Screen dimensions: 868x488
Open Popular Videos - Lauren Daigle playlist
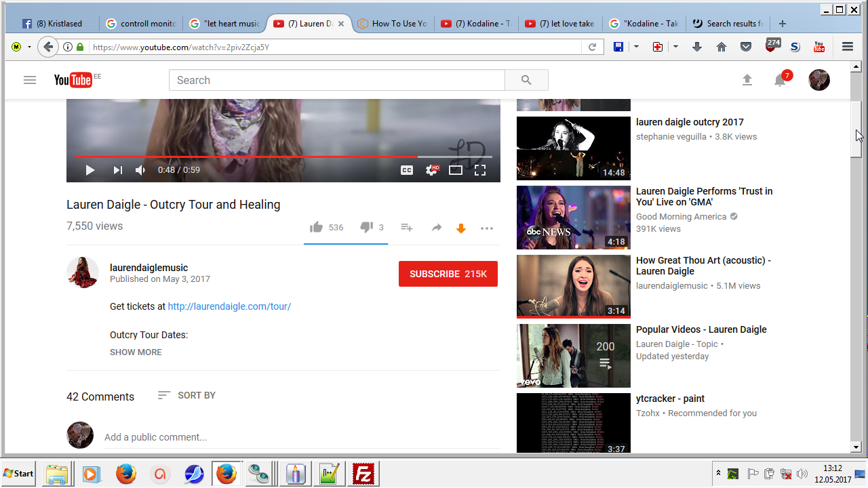[701, 329]
